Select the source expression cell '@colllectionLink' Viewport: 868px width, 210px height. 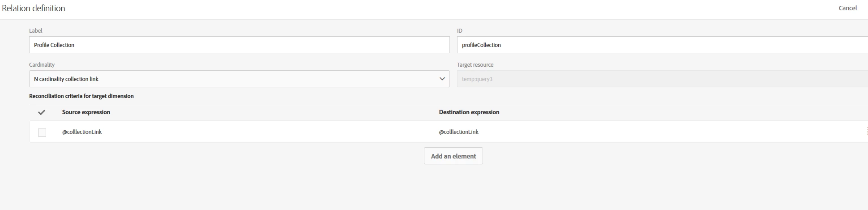click(82, 132)
